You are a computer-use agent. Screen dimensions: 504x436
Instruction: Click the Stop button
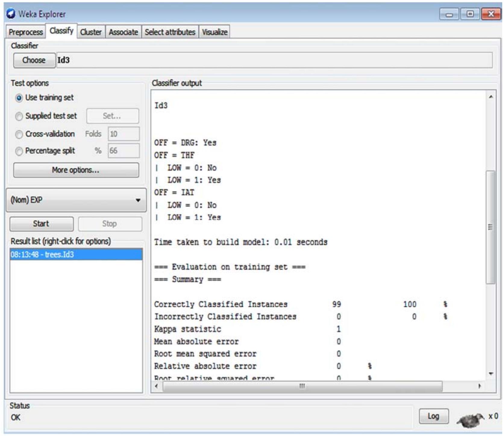click(110, 224)
